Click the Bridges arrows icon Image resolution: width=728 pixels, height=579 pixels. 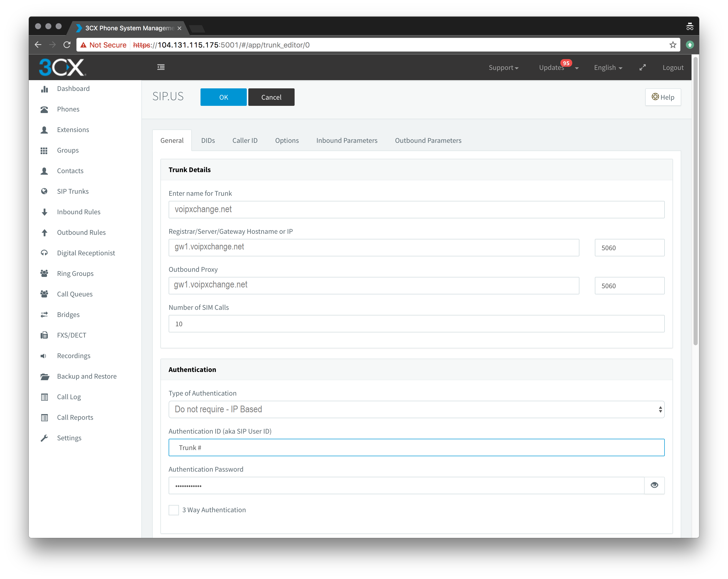coord(44,315)
